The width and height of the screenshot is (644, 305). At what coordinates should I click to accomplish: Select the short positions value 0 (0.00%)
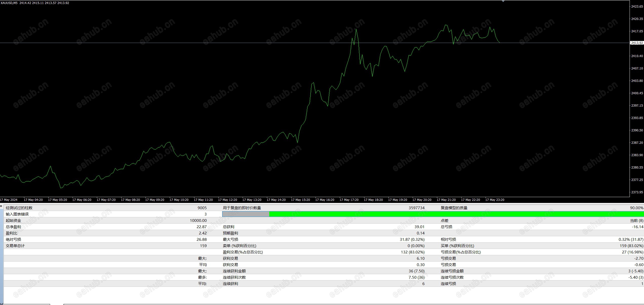tap(416, 246)
